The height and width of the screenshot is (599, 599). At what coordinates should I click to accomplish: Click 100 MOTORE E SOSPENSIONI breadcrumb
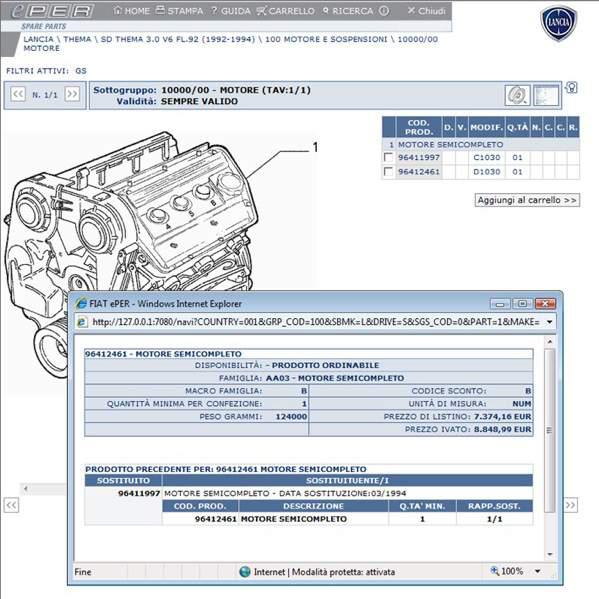326,39
